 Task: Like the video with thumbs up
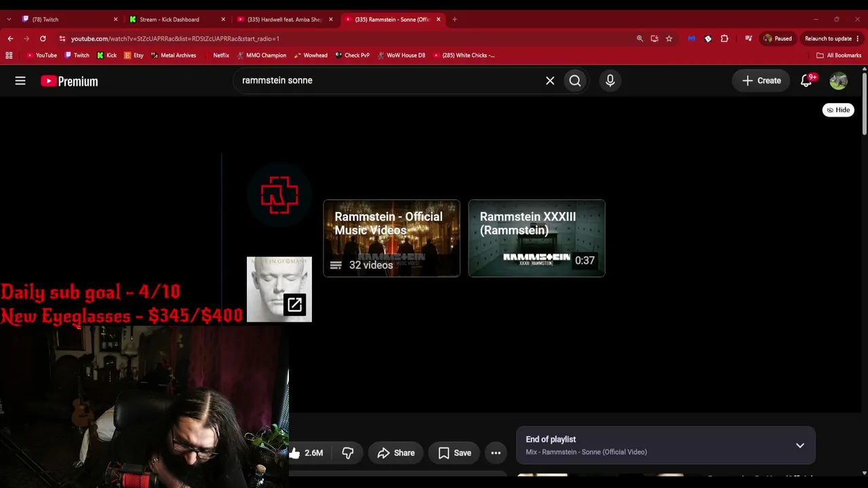(x=307, y=453)
